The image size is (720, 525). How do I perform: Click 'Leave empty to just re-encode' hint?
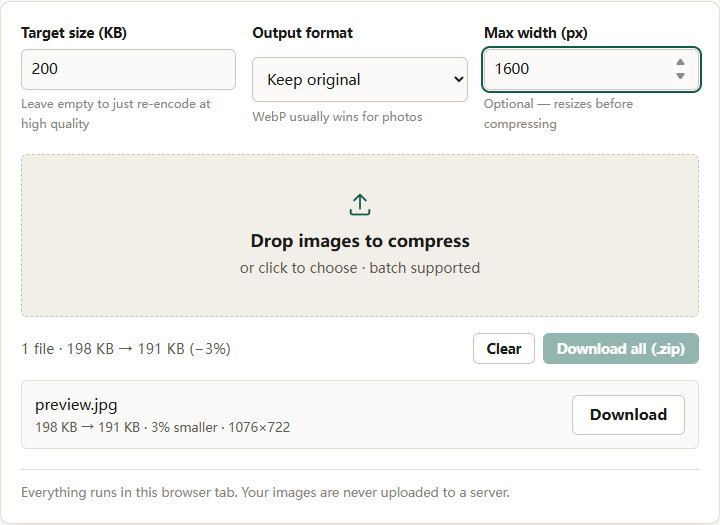point(116,114)
